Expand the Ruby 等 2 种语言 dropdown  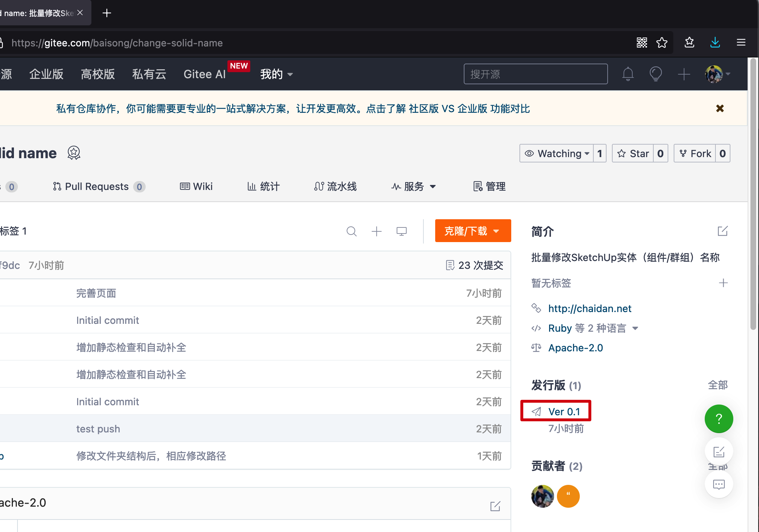(x=593, y=328)
